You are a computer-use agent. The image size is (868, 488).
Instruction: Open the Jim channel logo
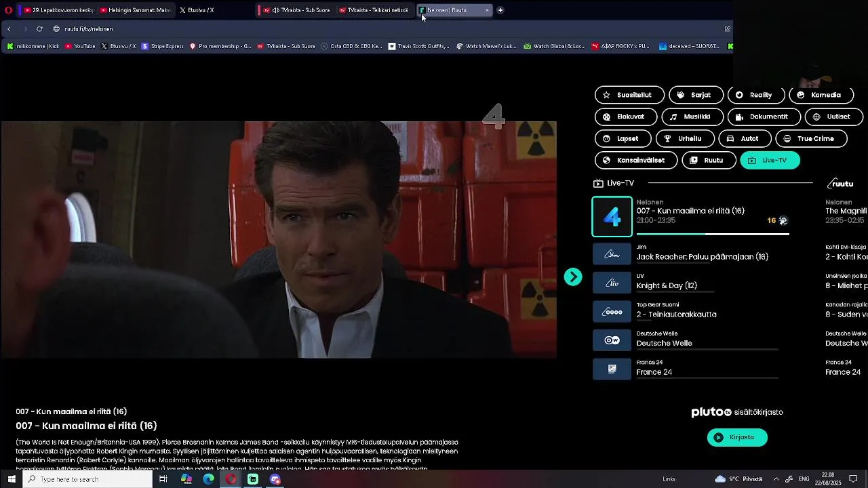point(612,254)
